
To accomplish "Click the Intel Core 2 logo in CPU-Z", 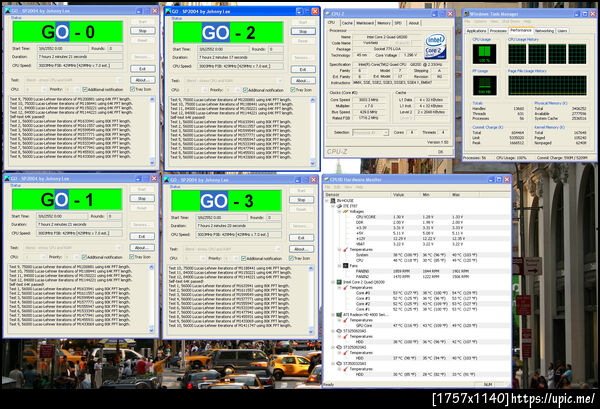I will point(435,46).
